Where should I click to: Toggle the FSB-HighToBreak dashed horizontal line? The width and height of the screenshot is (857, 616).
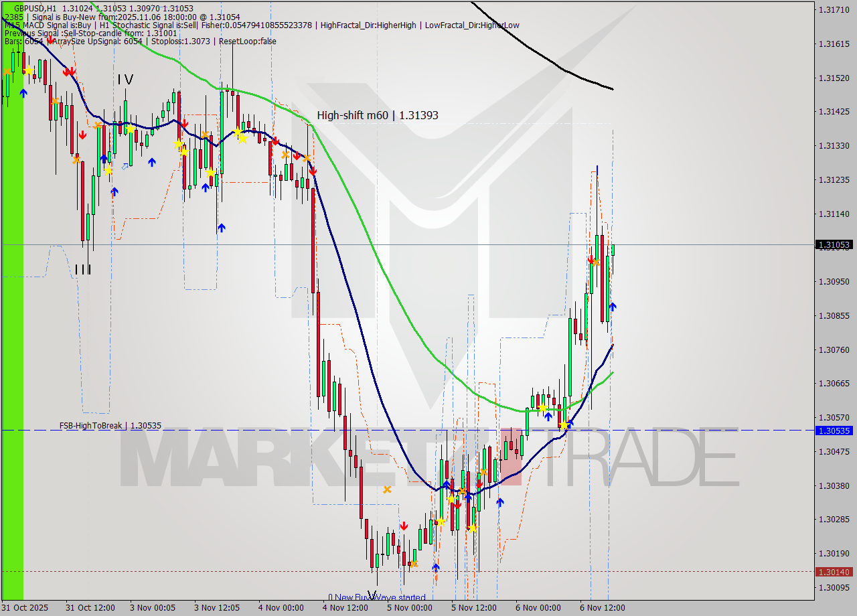tap(268, 430)
